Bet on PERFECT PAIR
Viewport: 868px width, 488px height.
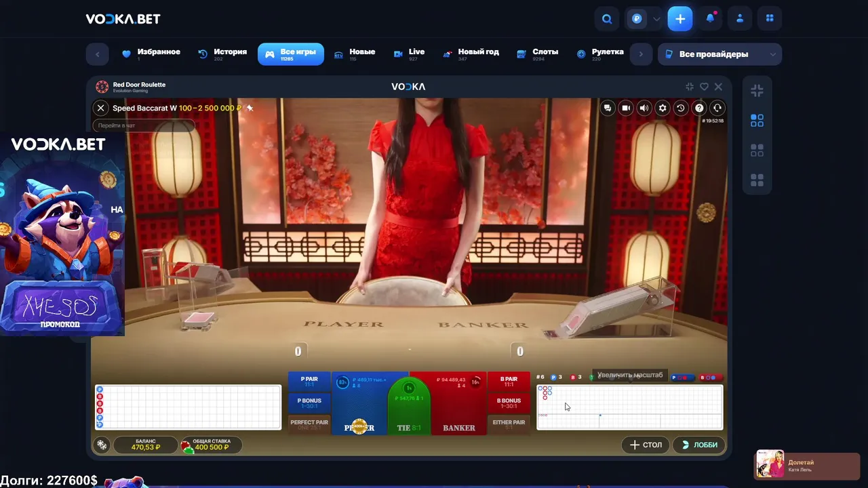309,424
